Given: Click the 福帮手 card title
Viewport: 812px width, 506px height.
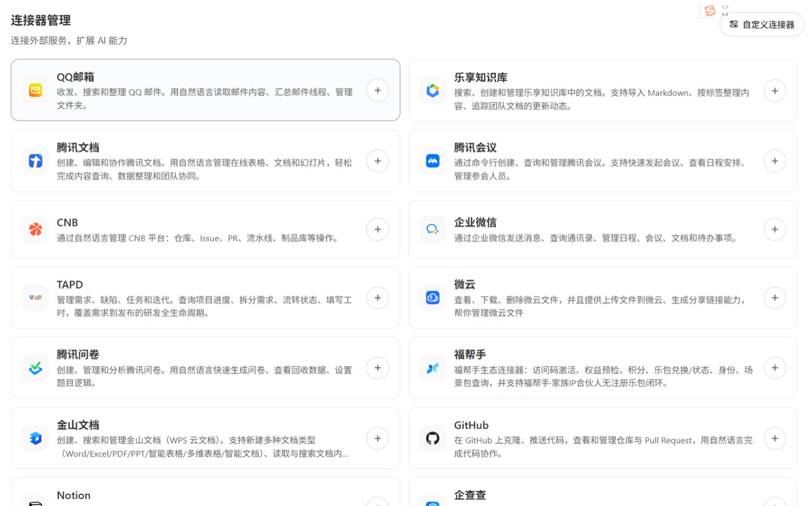Looking at the screenshot, I should [470, 354].
